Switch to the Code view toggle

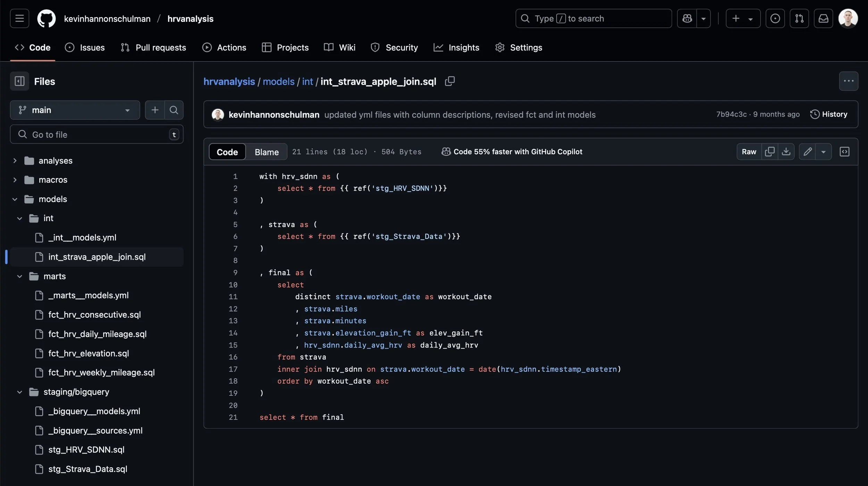click(227, 152)
